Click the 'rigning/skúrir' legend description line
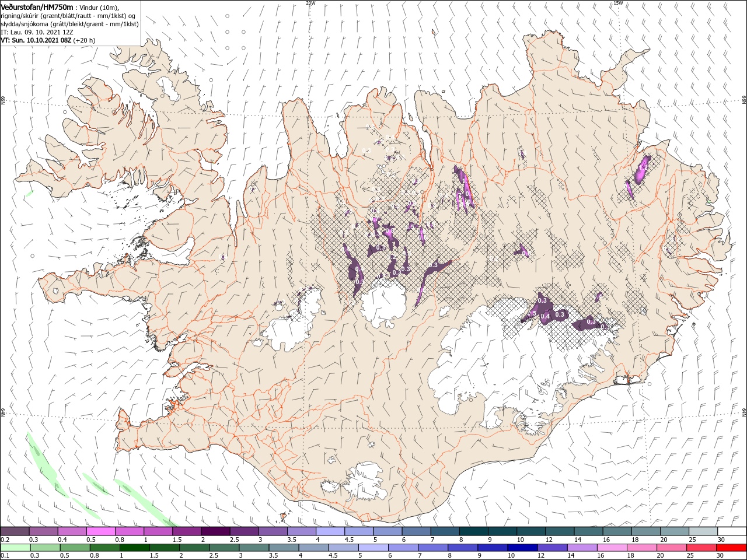Viewport: 747px width, 560px height. click(x=68, y=15)
